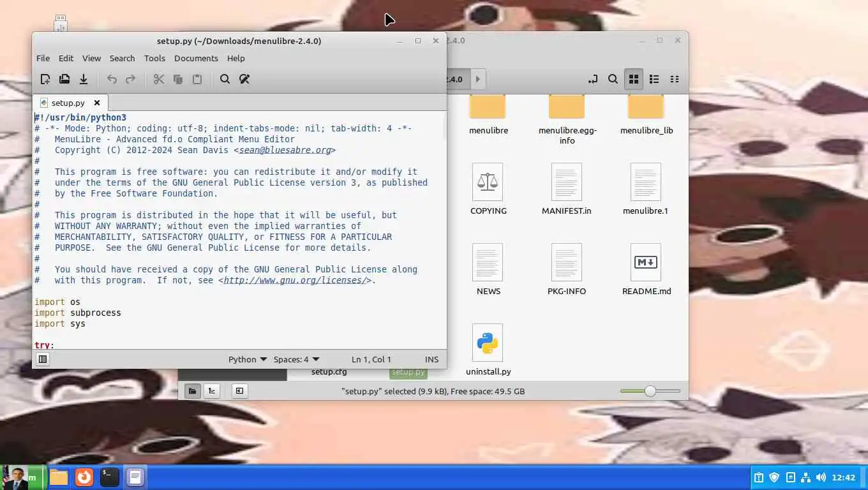Select the menulibre.egg-info folder
The image size is (868, 490).
click(567, 119)
